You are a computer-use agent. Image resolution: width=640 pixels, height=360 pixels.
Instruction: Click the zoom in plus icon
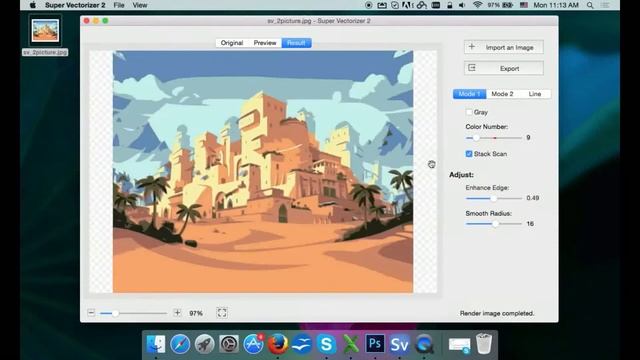pyautogui.click(x=177, y=313)
